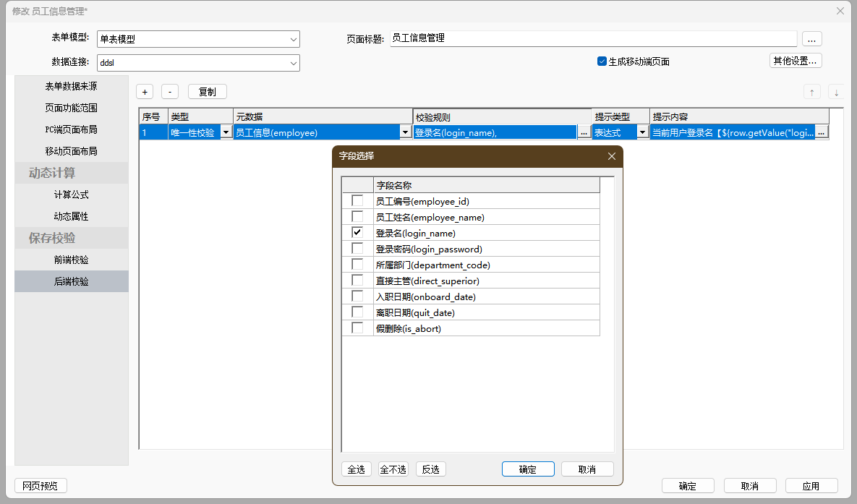Uncheck the 登录名(login_name) checkbox

[357, 233]
